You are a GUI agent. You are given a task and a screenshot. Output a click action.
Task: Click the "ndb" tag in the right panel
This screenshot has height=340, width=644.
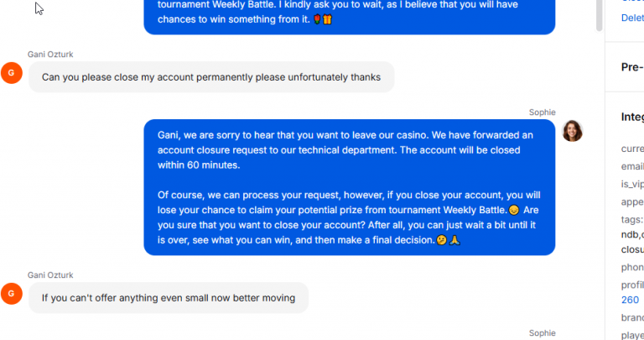629,234
